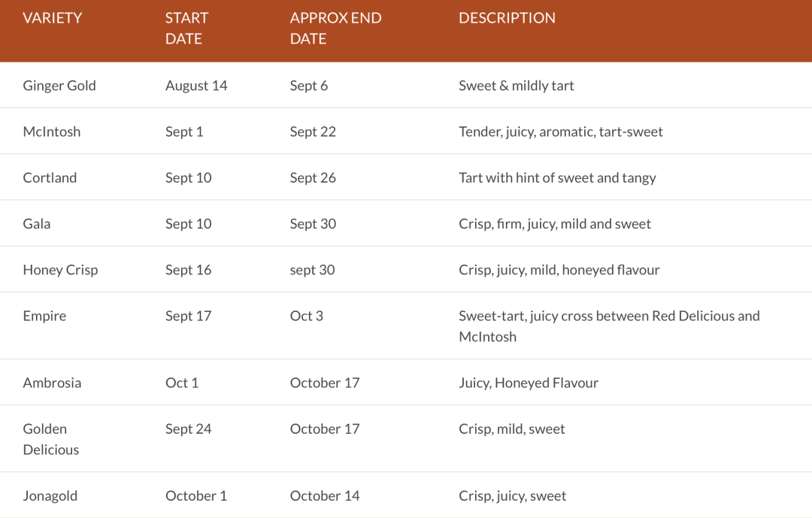Viewport: 812px width, 518px height.
Task: Click the Empire description about Red Delicious
Action: [x=609, y=326]
